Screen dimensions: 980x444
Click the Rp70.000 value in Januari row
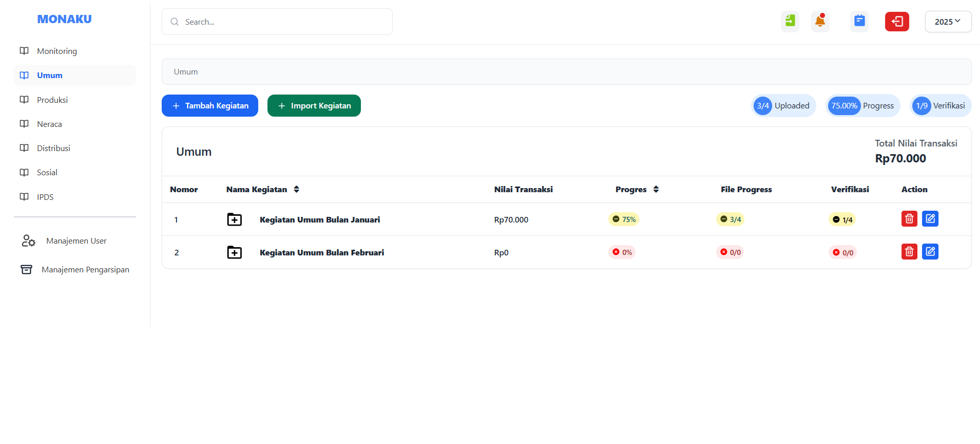click(x=511, y=220)
